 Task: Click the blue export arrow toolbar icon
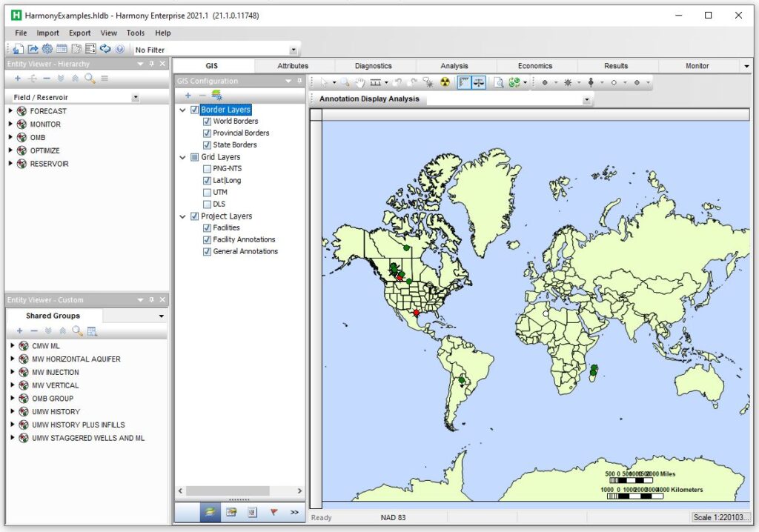click(x=33, y=49)
